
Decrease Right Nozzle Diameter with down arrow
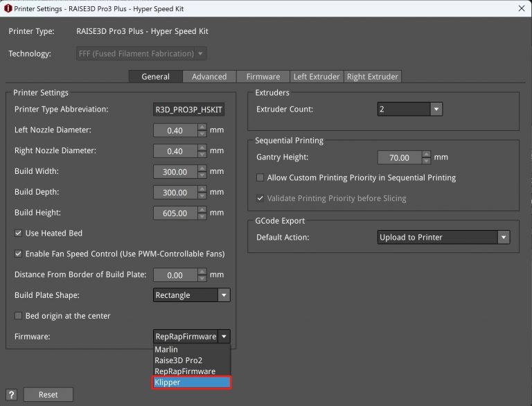202,155
